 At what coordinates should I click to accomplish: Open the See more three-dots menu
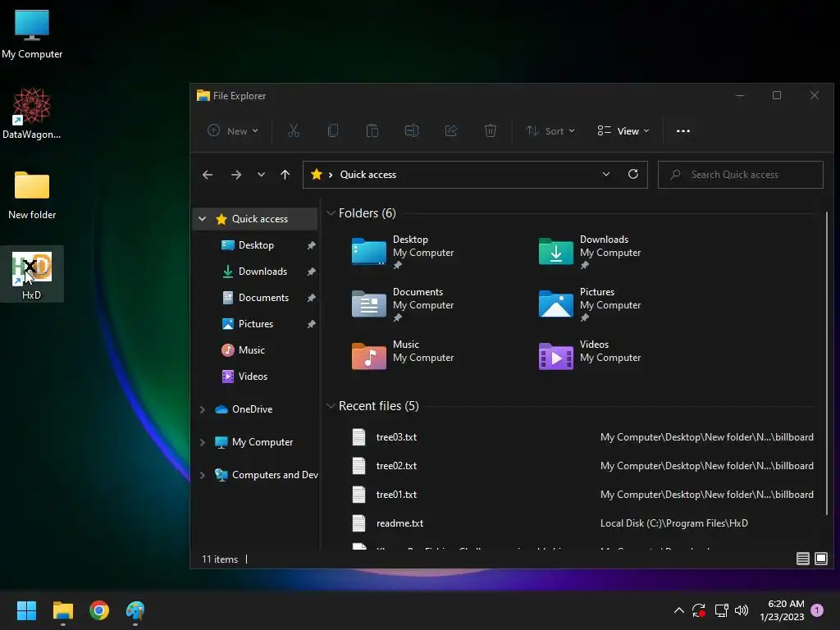pyautogui.click(x=683, y=130)
